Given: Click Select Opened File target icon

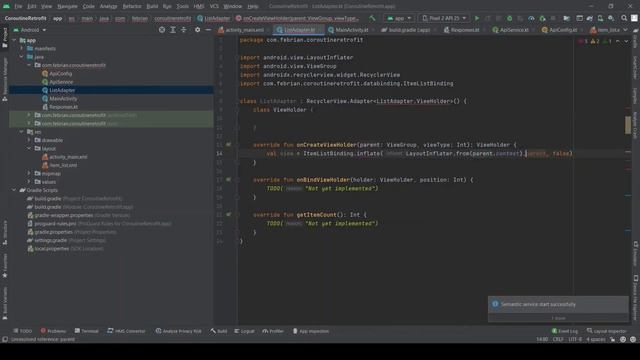Looking at the screenshot, I should [x=162, y=30].
